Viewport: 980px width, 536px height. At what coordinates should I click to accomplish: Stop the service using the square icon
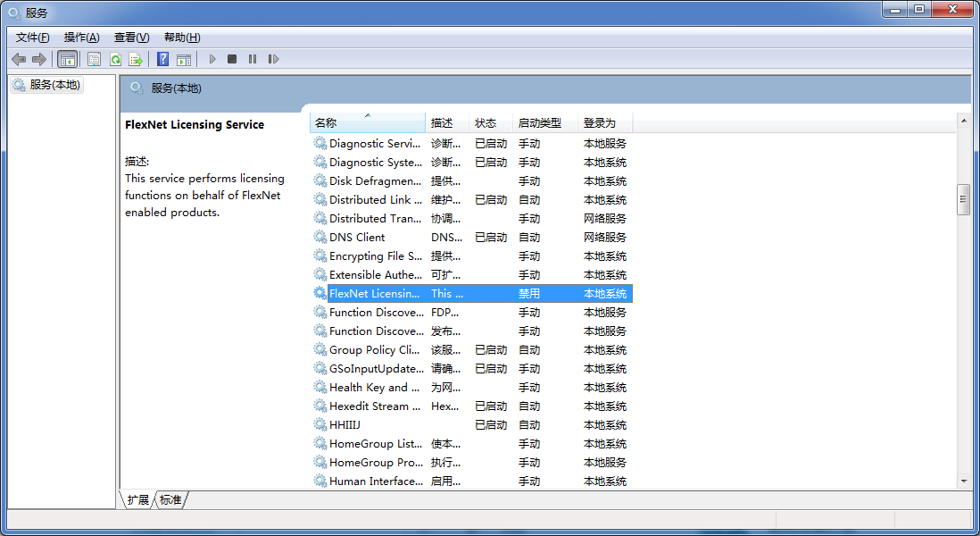pyautogui.click(x=232, y=60)
